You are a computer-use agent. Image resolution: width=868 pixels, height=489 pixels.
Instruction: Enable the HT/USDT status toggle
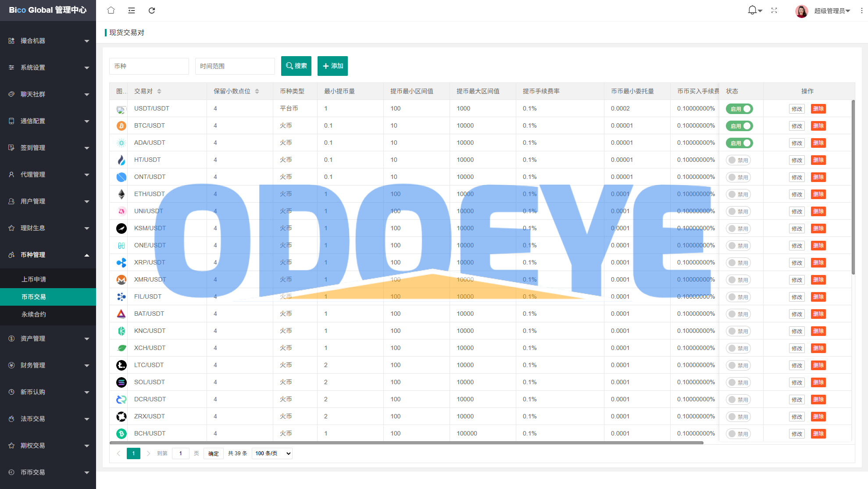[738, 160]
